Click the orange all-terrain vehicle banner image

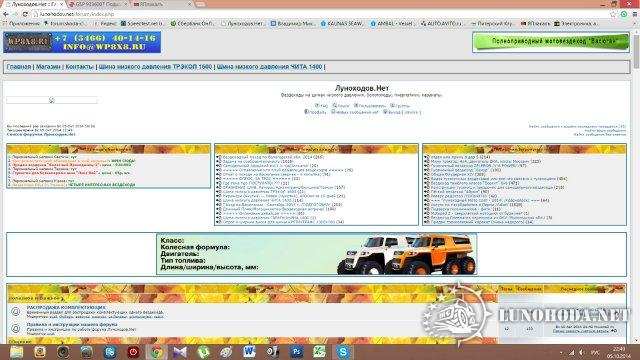pyautogui.click(x=317, y=254)
